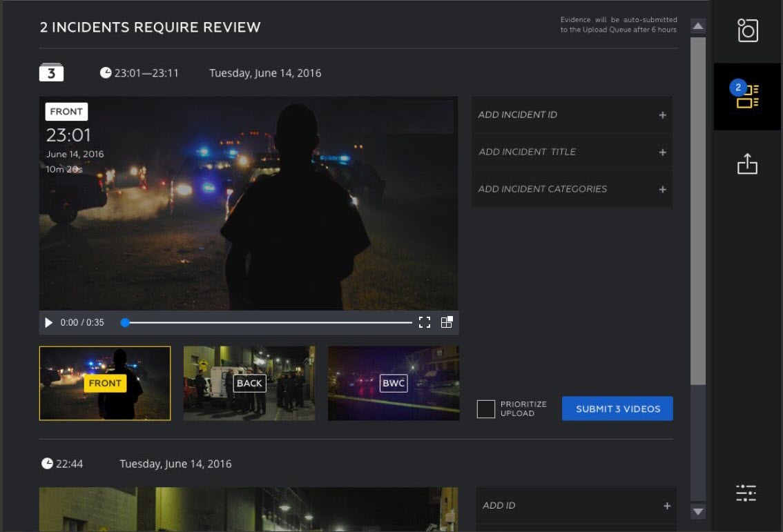The image size is (783, 532).
Task: Enter fullscreen video mode
Action: (x=425, y=322)
